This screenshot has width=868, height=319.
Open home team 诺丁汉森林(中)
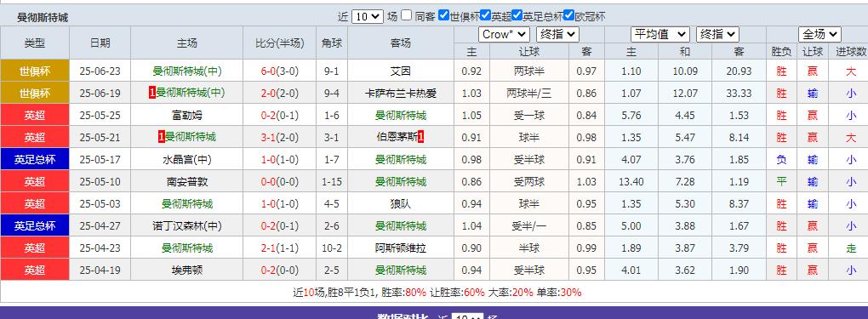(186, 226)
